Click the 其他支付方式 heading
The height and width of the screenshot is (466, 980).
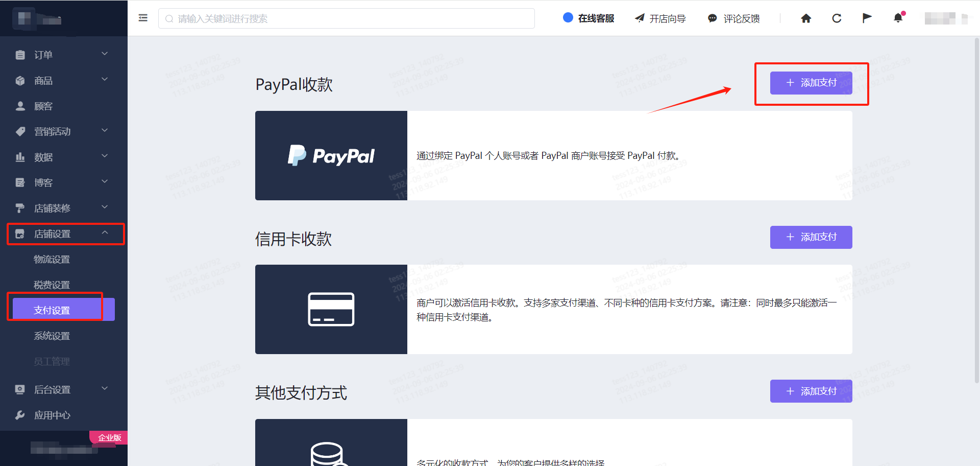(301, 392)
